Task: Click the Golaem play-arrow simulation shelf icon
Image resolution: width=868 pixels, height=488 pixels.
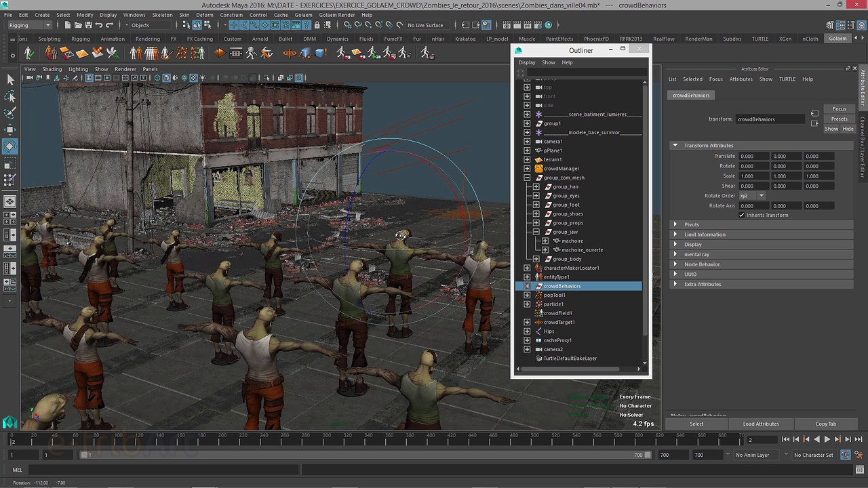Action: [220, 53]
